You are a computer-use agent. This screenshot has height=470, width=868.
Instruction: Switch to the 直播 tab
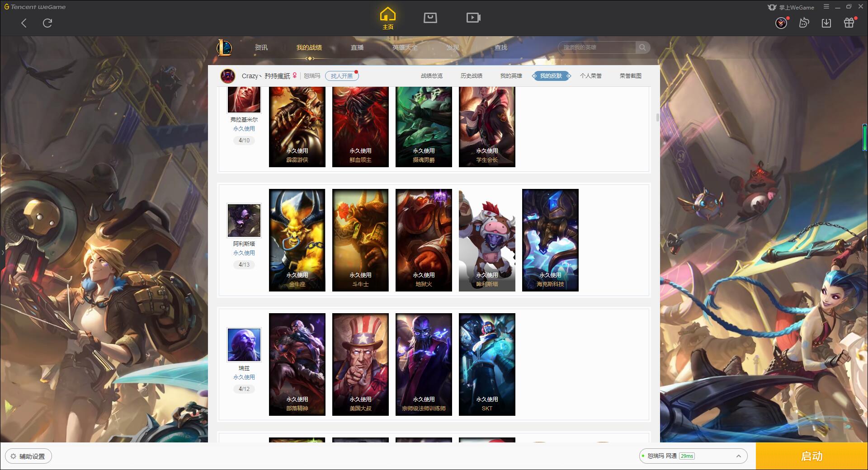point(357,47)
